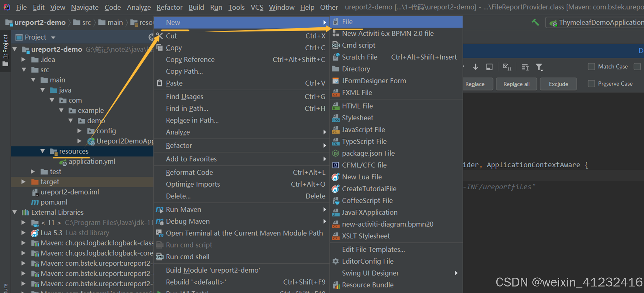Screen dimensions: 644x293
Task: Enable the Match Case checkbox
Action: pos(591,67)
